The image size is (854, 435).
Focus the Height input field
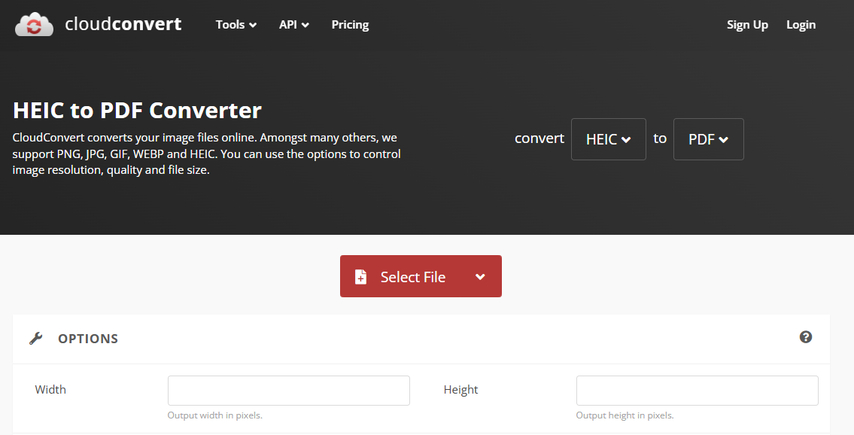tap(697, 390)
